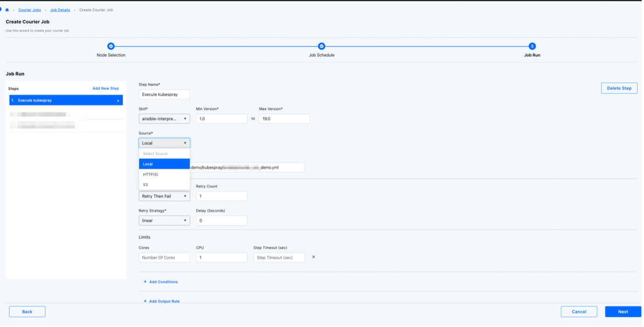This screenshot has height=327, width=644.
Task: Click the Delete Step button
Action: pos(619,88)
